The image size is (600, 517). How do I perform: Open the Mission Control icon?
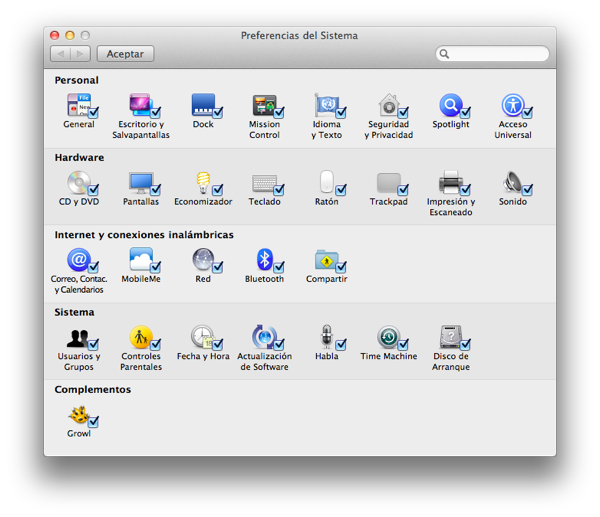pyautogui.click(x=264, y=104)
